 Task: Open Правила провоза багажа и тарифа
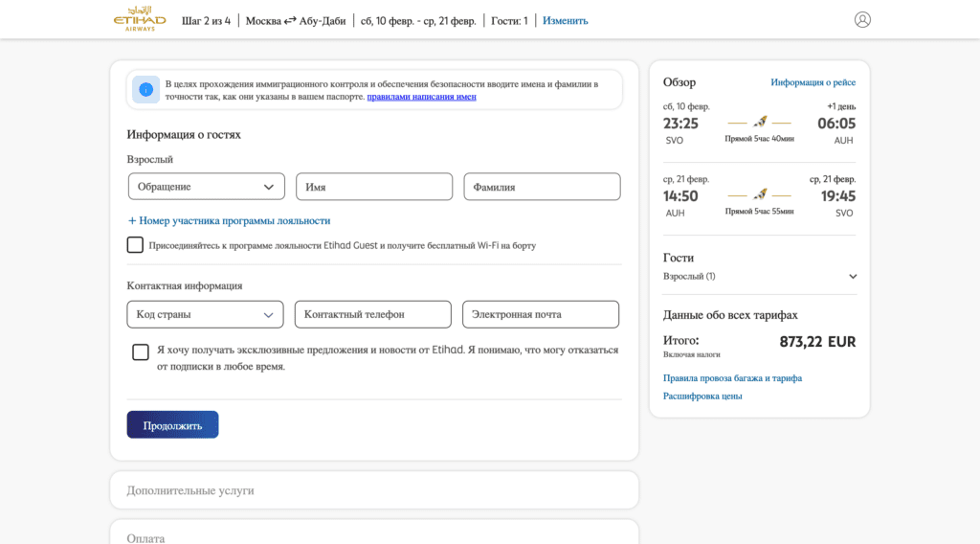coord(732,378)
